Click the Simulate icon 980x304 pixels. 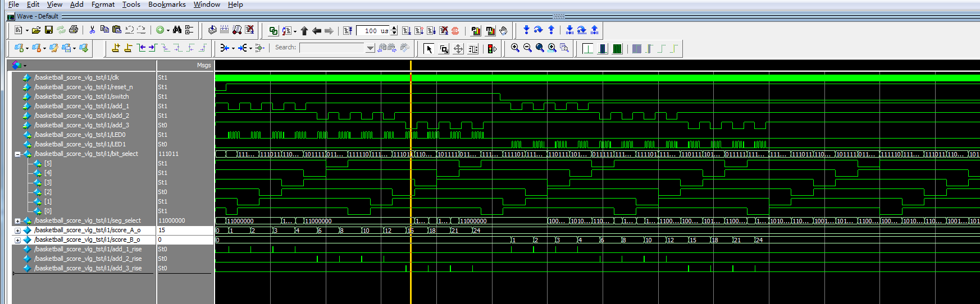click(x=237, y=30)
